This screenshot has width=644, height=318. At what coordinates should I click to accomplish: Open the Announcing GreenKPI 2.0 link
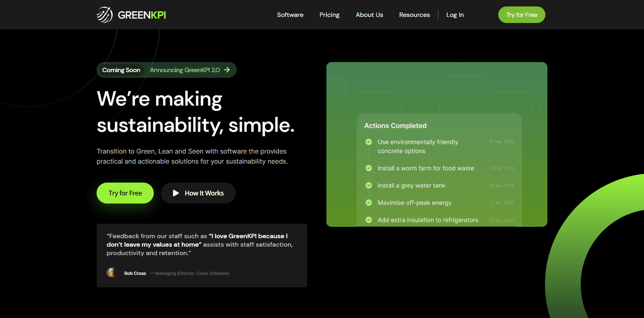(185, 70)
